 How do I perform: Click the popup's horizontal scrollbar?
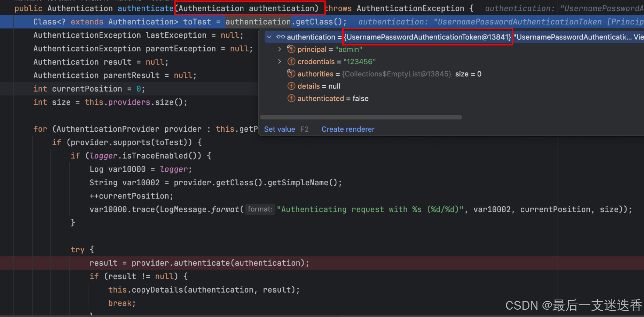(361, 117)
